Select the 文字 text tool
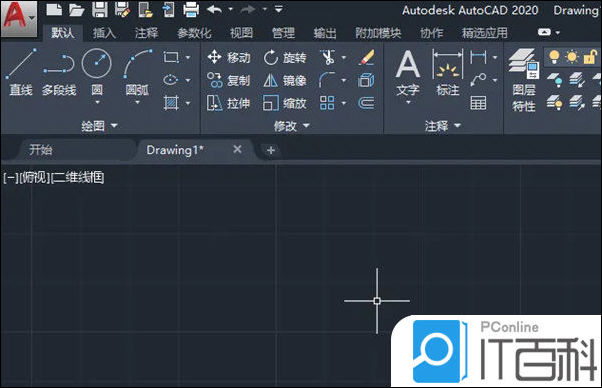The width and height of the screenshot is (602, 388). (x=408, y=73)
